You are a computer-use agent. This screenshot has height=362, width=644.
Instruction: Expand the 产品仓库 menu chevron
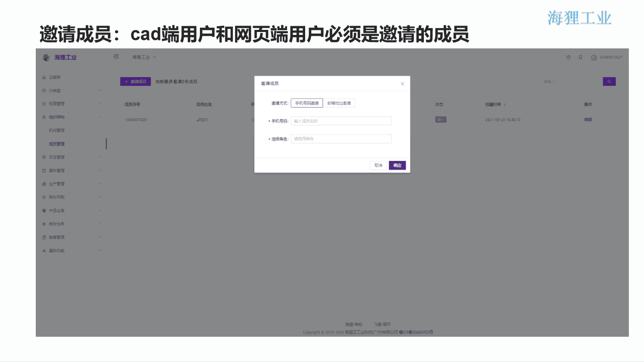(x=100, y=211)
